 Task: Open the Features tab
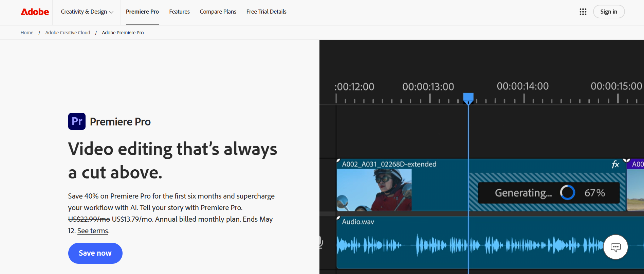179,12
